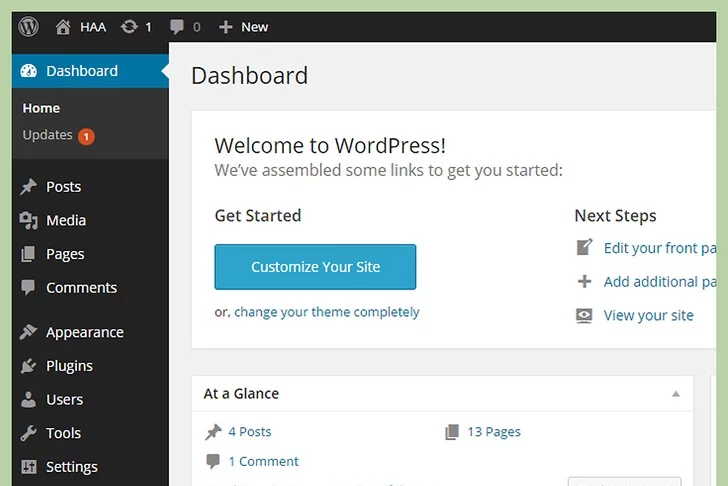This screenshot has width=728, height=486.
Task: Click change your theme completely link
Action: 326,312
